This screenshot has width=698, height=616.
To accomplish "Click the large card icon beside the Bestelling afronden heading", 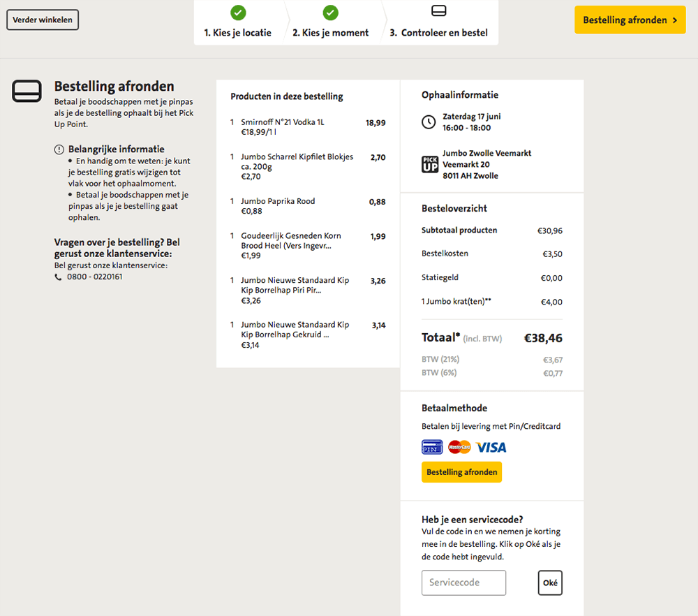I will 27,91.
